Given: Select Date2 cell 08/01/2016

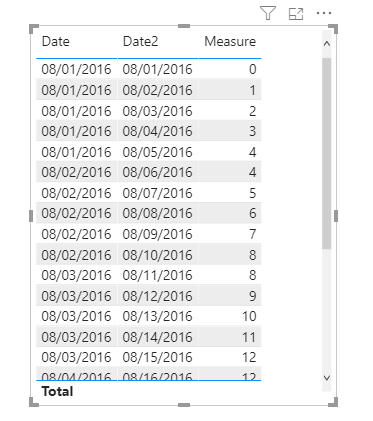Looking at the screenshot, I should [157, 69].
